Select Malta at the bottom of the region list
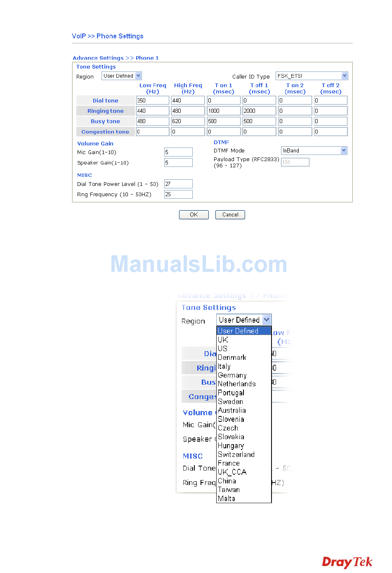The width and height of the screenshot is (392, 573). pyautogui.click(x=244, y=498)
